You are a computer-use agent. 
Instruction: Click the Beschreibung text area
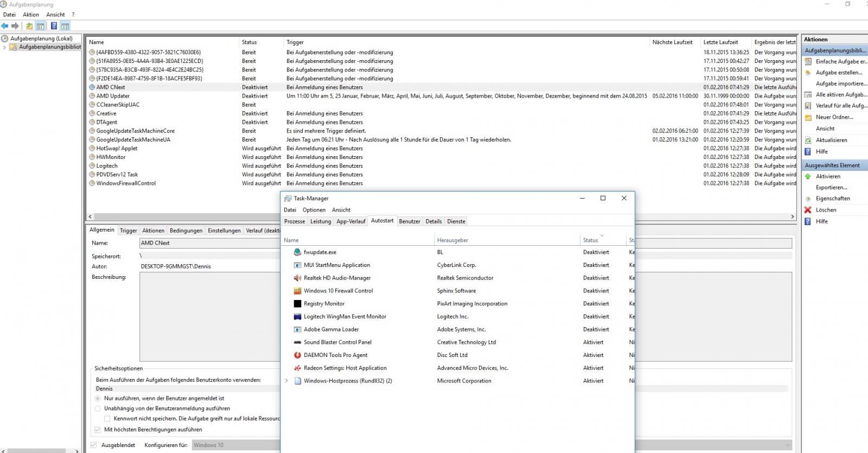click(465, 317)
